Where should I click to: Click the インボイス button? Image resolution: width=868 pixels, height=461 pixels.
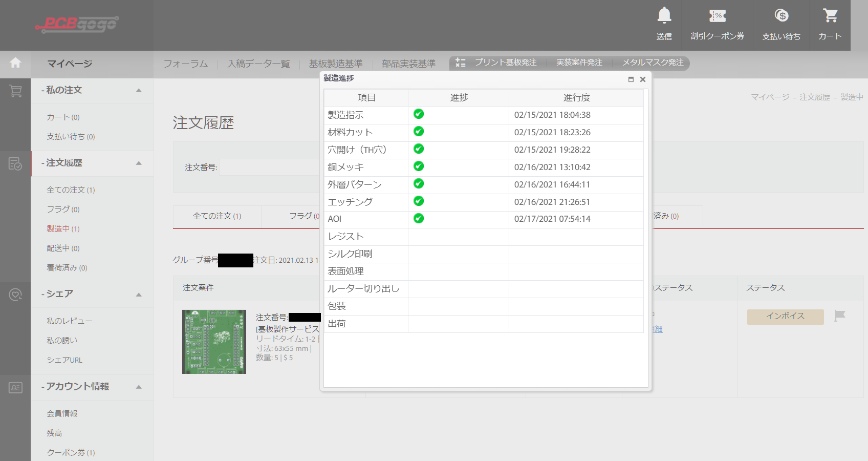click(x=785, y=316)
